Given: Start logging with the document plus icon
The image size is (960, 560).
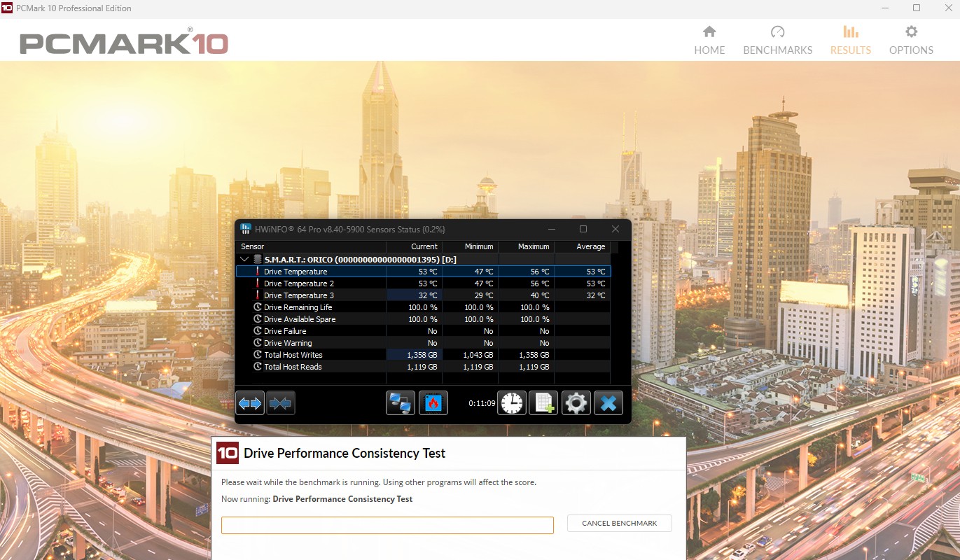Looking at the screenshot, I should tap(543, 403).
